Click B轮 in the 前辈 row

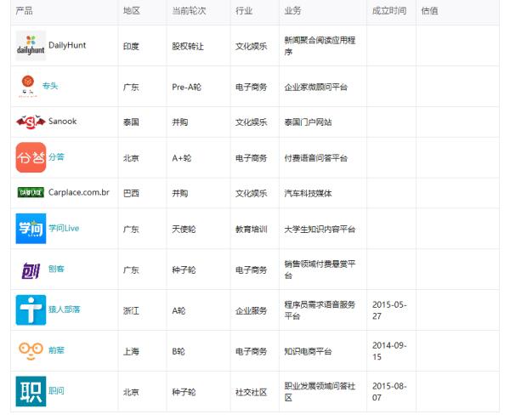[178, 351]
